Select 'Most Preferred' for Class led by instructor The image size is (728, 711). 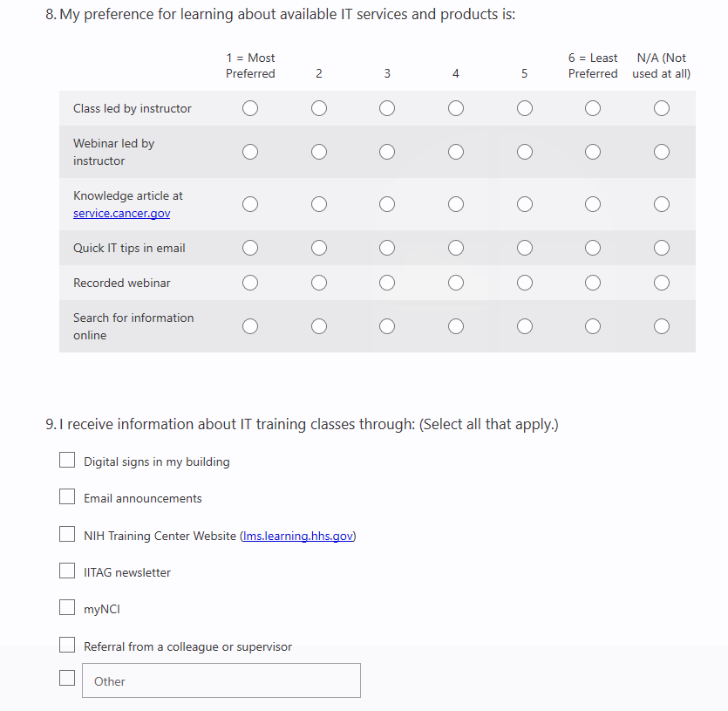point(250,108)
